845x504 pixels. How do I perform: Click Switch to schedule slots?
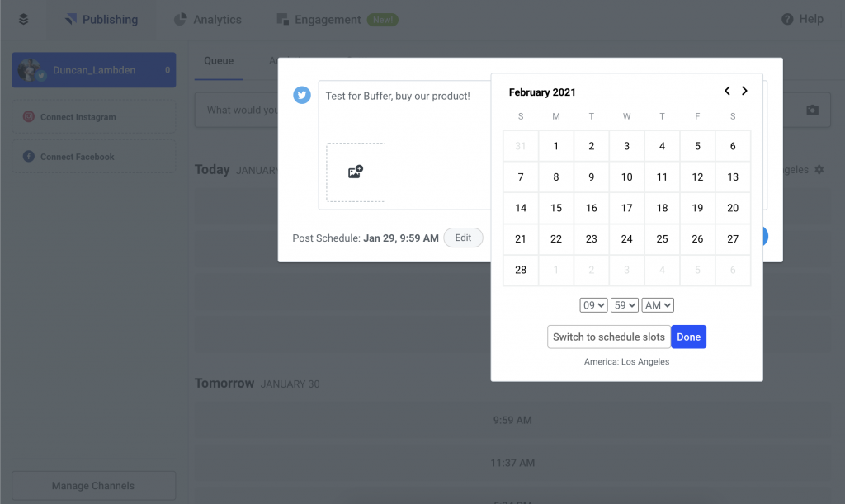click(x=608, y=337)
